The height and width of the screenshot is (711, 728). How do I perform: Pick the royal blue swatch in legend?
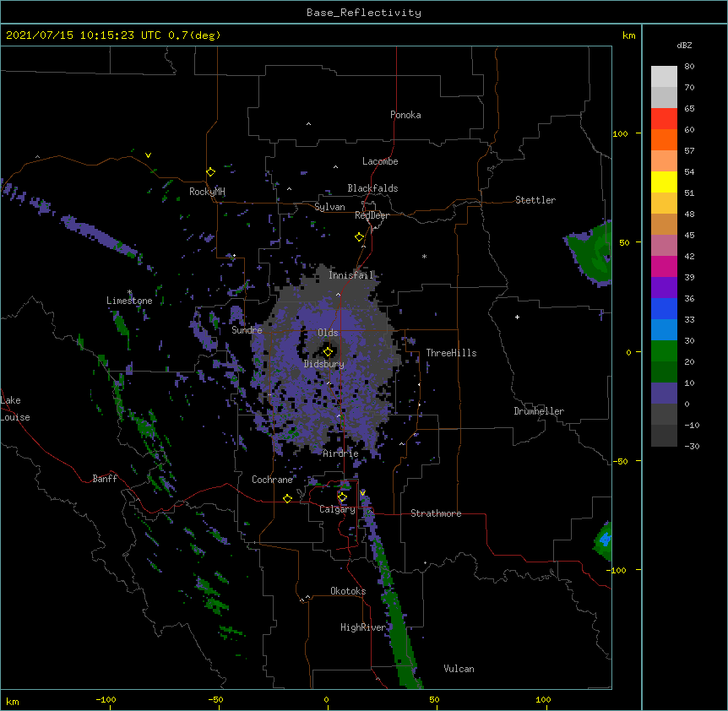coord(664,309)
